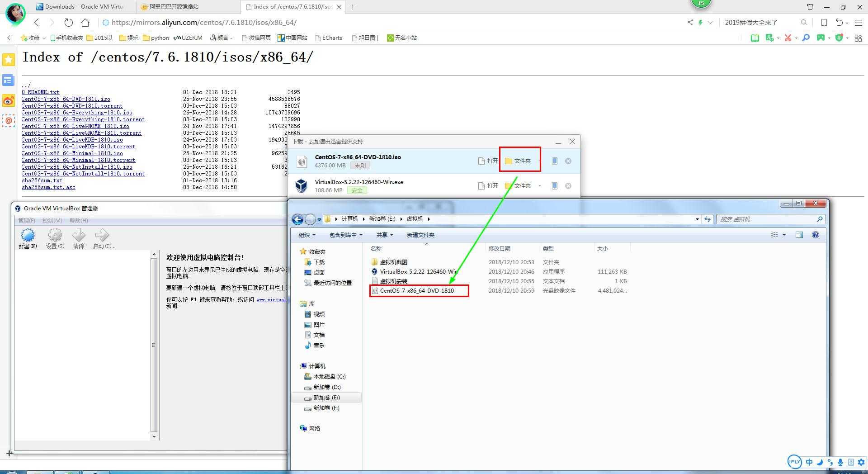868x474 pixels.
Task: Click the share icon in address bar
Action: [690, 22]
